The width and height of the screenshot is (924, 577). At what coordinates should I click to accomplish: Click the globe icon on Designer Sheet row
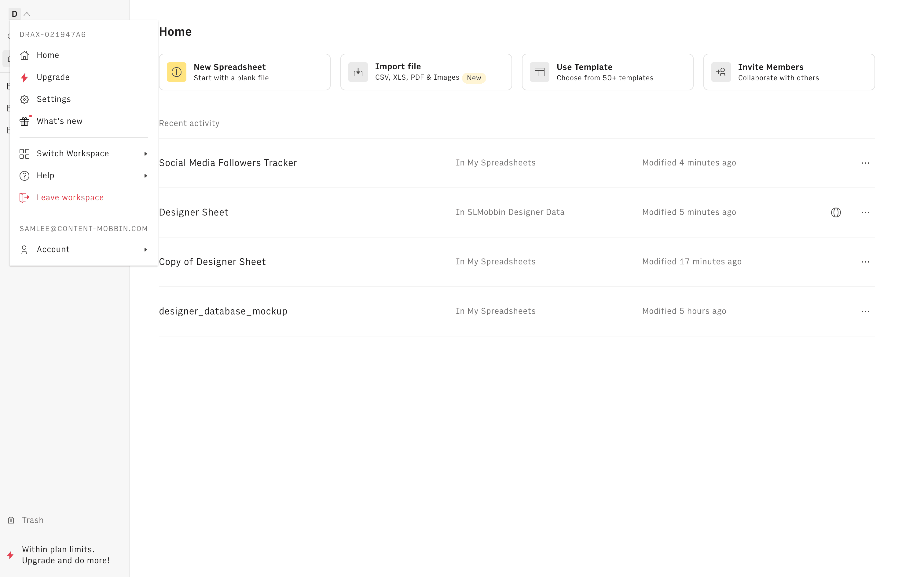[836, 212]
